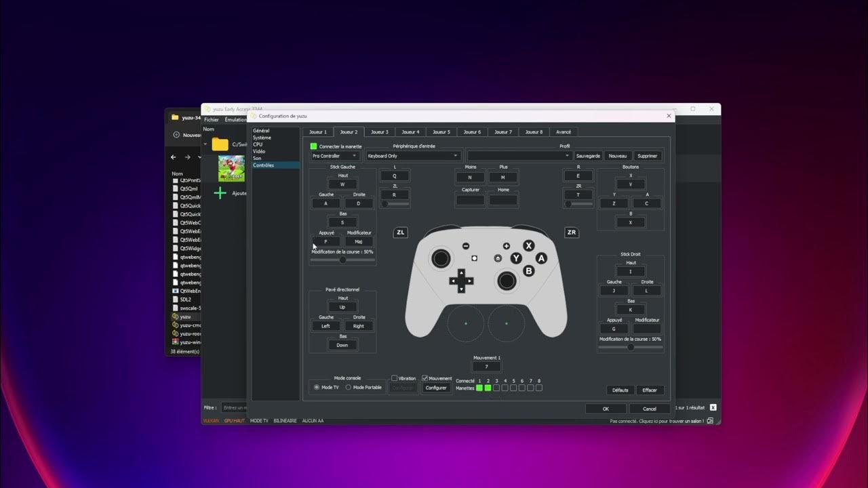Viewport: 868px width, 488px height.
Task: Click the X button on controller image
Action: [528, 245]
